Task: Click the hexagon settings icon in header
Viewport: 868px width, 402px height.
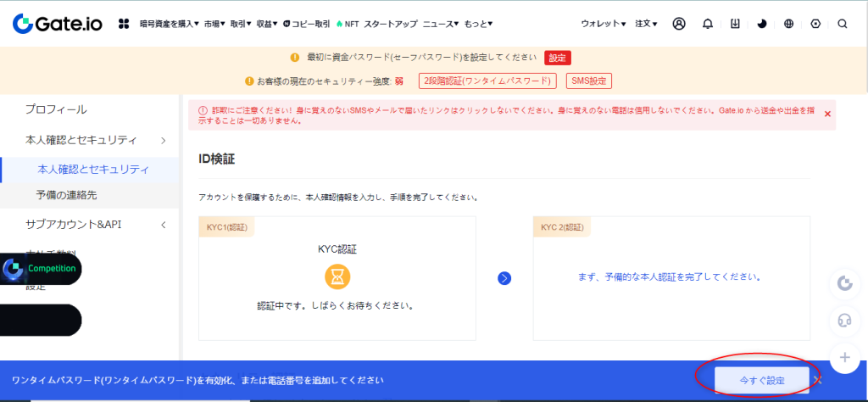Action: (815, 24)
